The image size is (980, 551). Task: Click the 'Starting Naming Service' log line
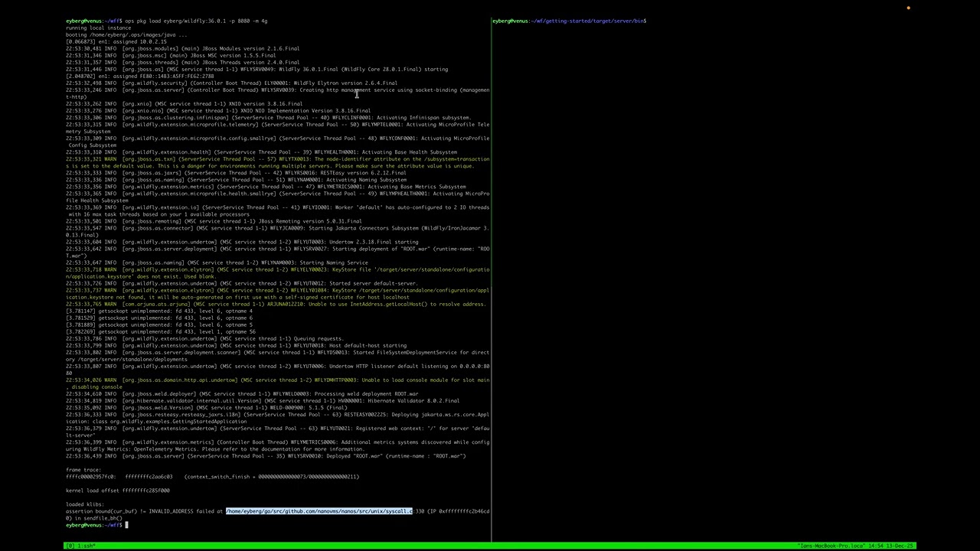(x=217, y=262)
